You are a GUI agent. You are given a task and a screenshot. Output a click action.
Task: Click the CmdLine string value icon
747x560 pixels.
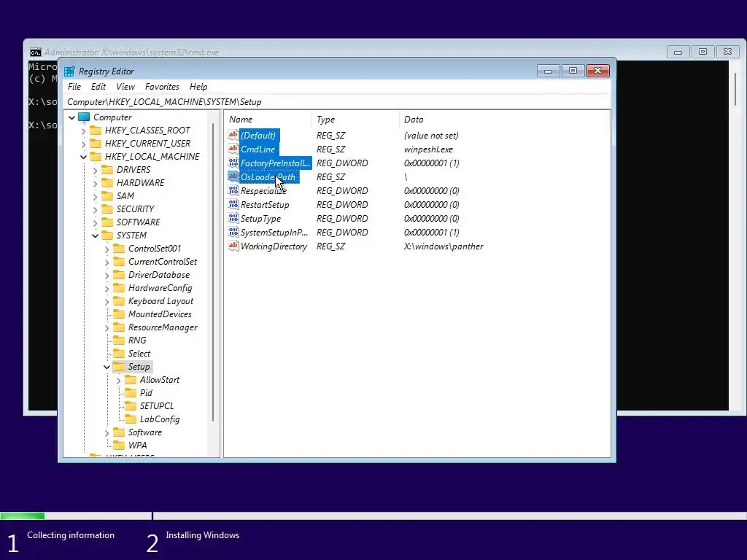coord(233,149)
